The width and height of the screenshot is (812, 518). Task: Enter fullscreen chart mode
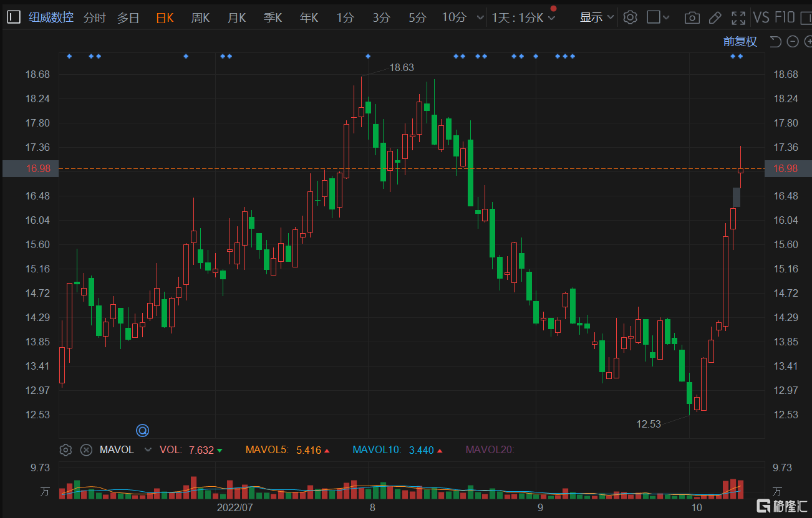pyautogui.click(x=738, y=17)
